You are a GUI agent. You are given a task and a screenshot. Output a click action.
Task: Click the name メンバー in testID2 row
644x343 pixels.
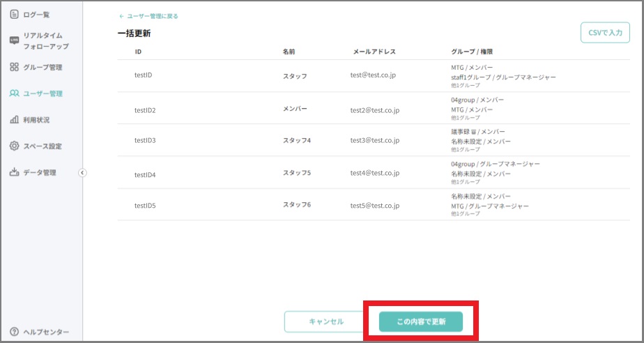coord(295,109)
